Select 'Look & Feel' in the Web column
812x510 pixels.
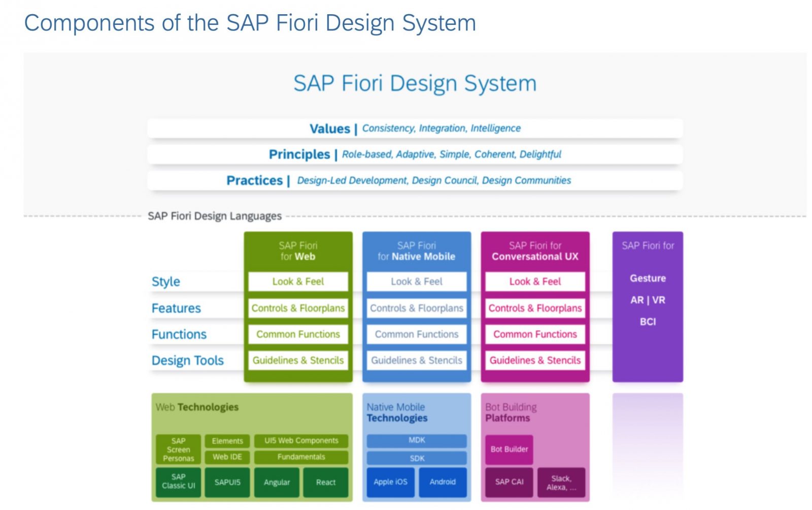pyautogui.click(x=298, y=281)
